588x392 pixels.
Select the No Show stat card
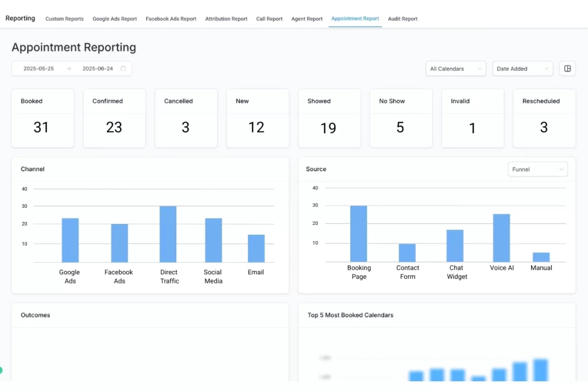pos(400,118)
